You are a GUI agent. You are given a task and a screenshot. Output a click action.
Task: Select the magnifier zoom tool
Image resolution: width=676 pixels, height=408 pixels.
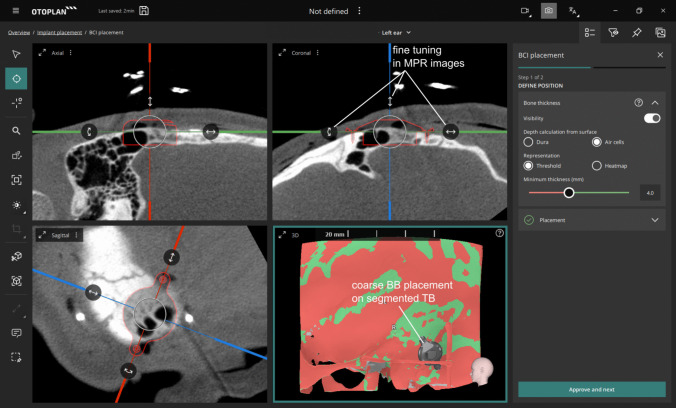click(x=16, y=131)
